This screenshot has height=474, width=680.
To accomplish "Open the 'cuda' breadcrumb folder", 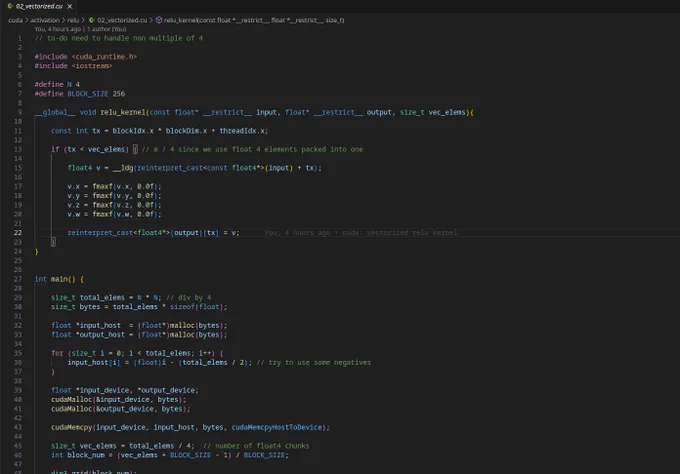I will point(15,20).
